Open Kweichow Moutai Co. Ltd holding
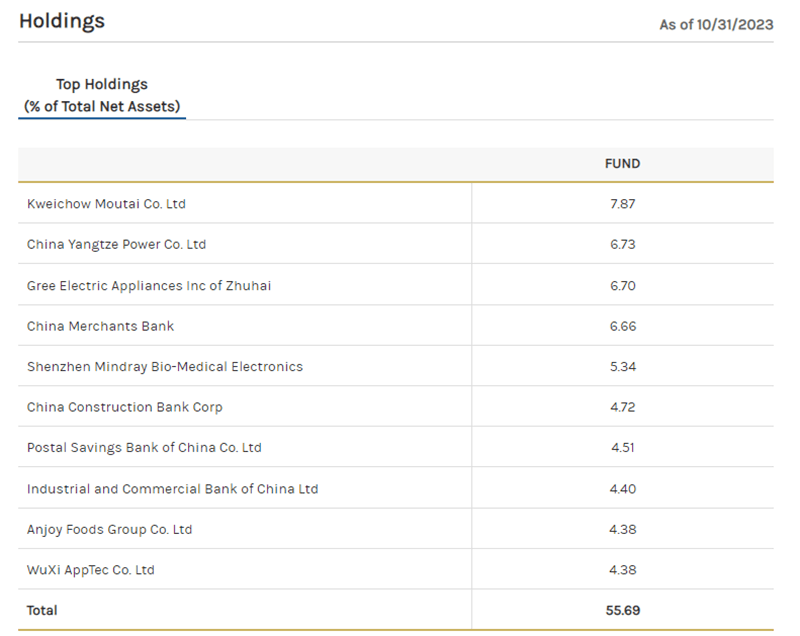Screen dimensions: 800x636 (106, 204)
